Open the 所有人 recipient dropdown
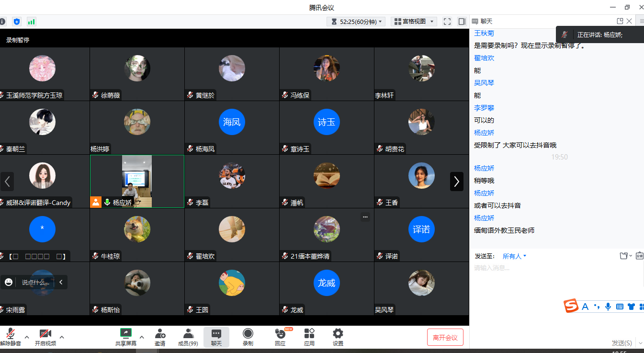 (514, 256)
